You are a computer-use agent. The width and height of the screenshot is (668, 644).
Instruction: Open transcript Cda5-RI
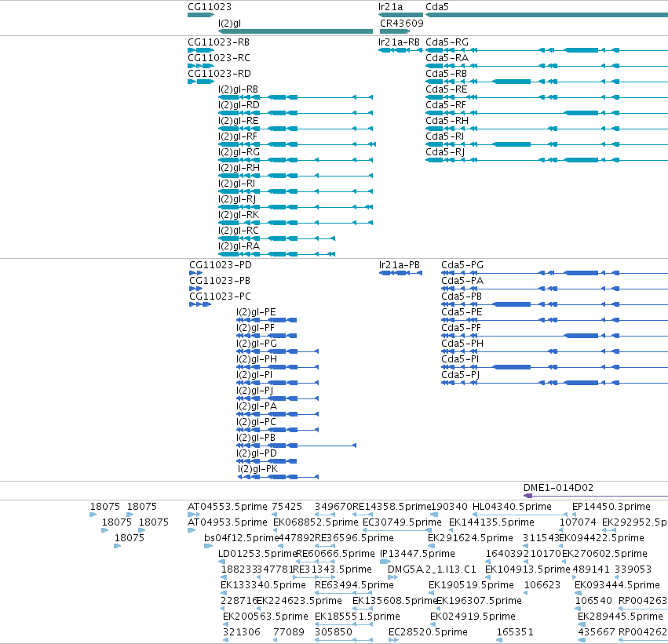coord(546,144)
